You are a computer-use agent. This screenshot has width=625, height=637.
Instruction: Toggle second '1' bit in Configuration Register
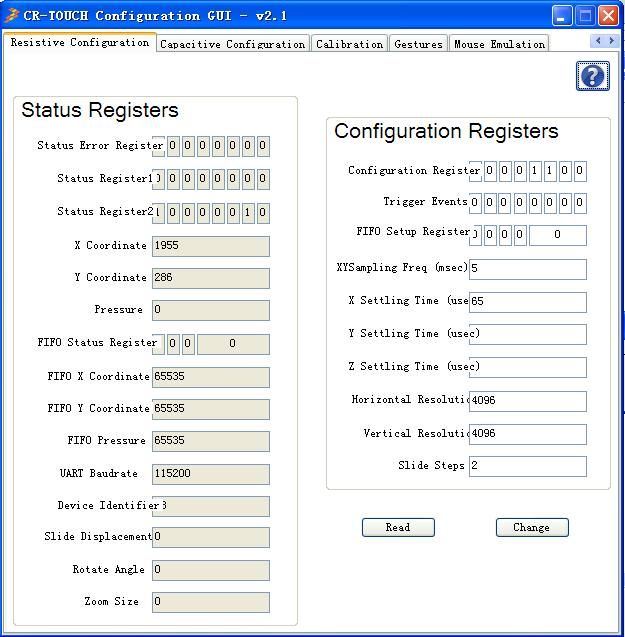550,171
